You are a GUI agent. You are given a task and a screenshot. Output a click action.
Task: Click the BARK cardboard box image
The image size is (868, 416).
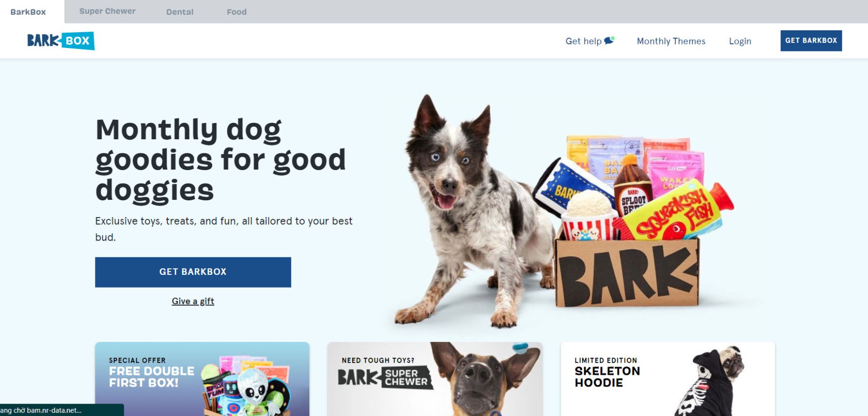pos(627,274)
